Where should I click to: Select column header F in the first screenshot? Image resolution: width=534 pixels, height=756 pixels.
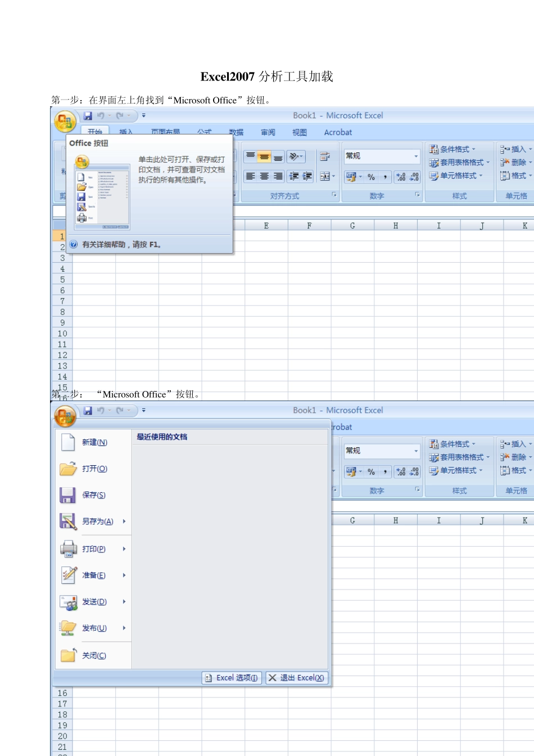point(309,226)
